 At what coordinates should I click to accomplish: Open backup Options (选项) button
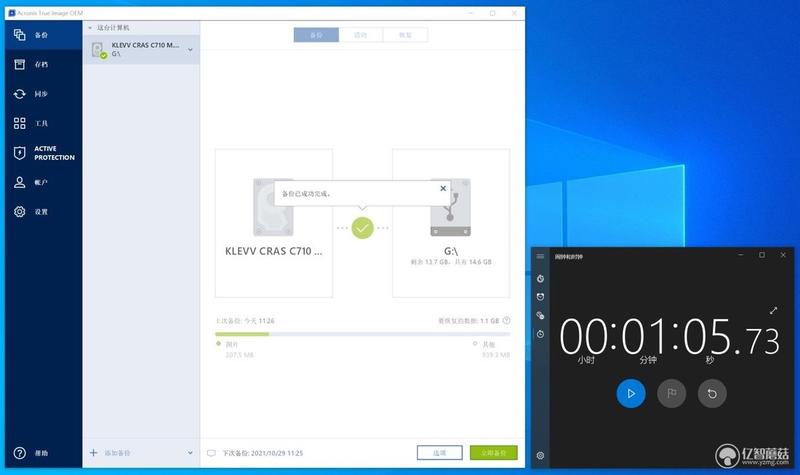[439, 453]
